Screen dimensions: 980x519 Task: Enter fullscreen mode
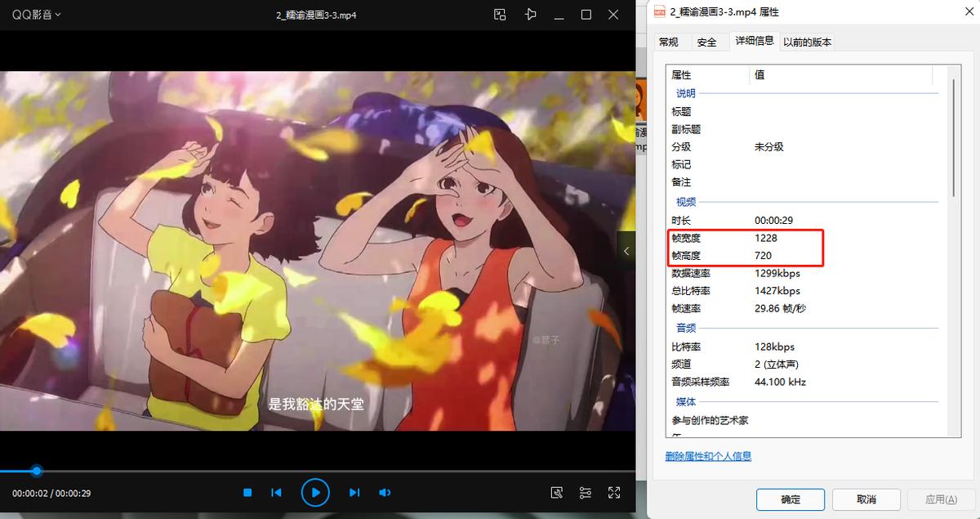[614, 492]
